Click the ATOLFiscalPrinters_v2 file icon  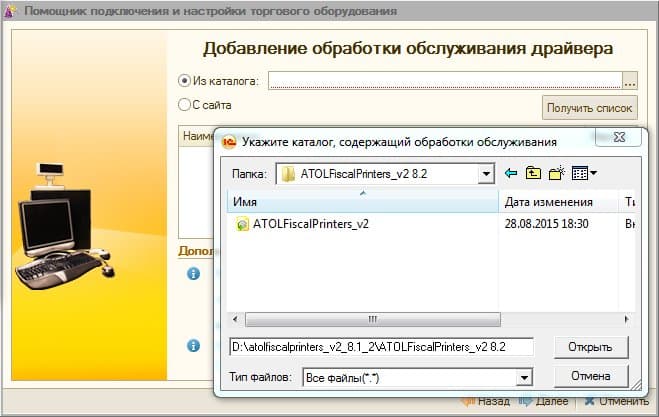tap(242, 224)
